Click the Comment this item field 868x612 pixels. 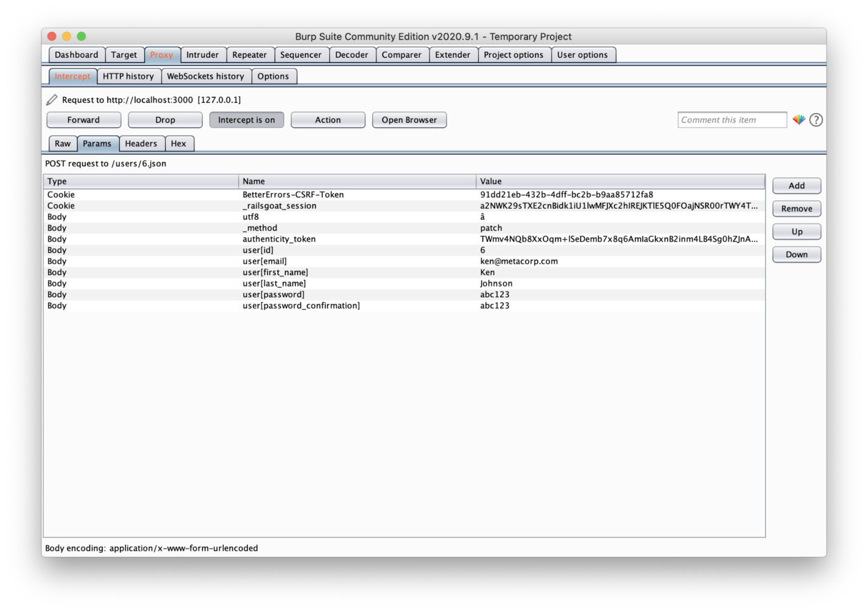click(x=732, y=119)
